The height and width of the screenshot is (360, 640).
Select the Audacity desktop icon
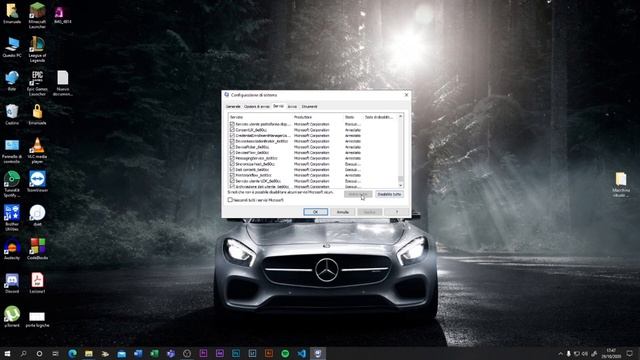pyautogui.click(x=12, y=249)
